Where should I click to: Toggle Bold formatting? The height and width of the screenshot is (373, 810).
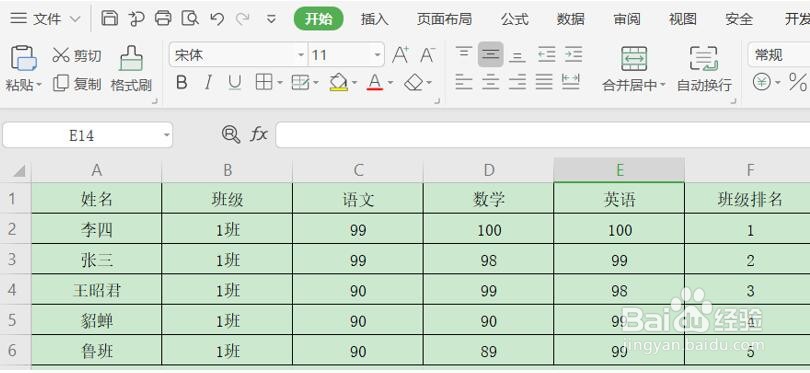tap(181, 83)
